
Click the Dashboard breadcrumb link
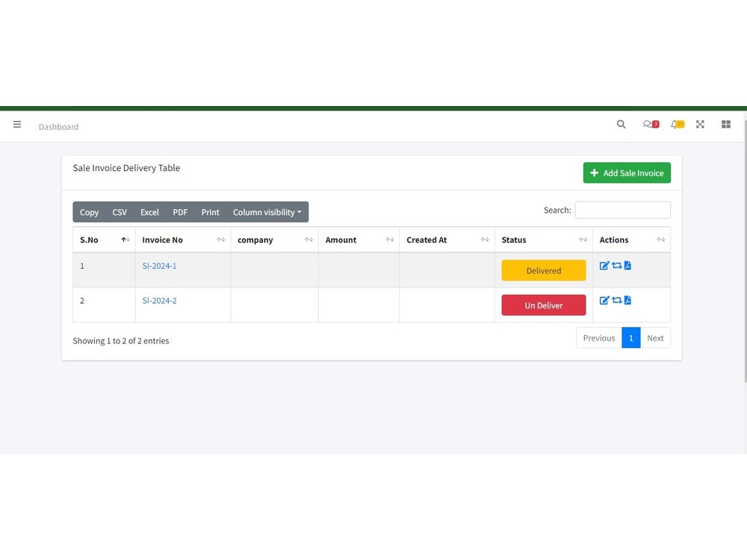pyautogui.click(x=58, y=127)
